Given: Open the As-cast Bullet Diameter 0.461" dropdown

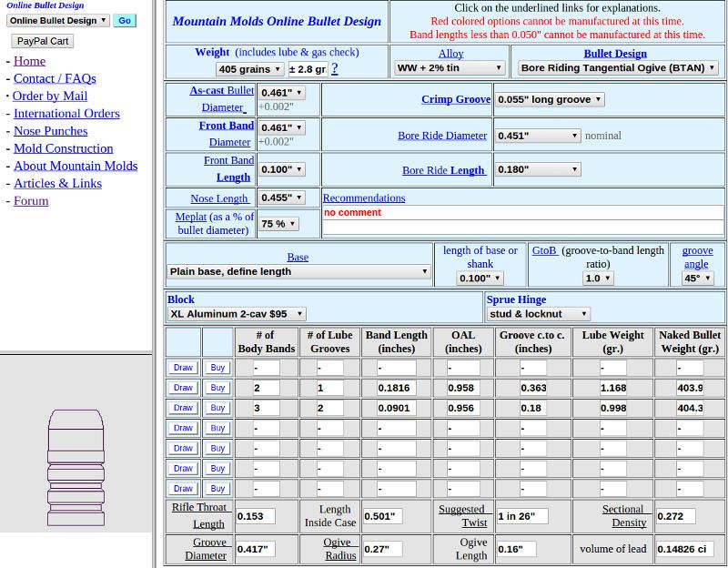Looking at the screenshot, I should 281,93.
